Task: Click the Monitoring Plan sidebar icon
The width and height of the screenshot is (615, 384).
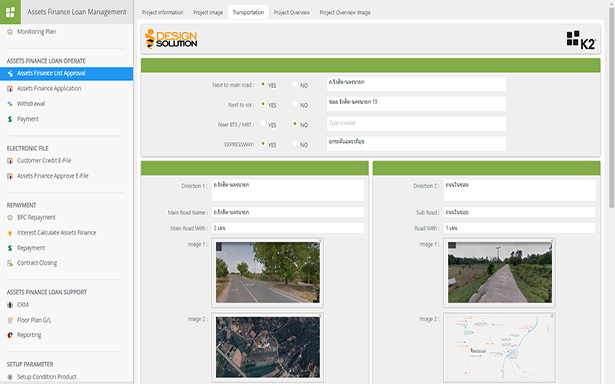Action: [x=10, y=32]
